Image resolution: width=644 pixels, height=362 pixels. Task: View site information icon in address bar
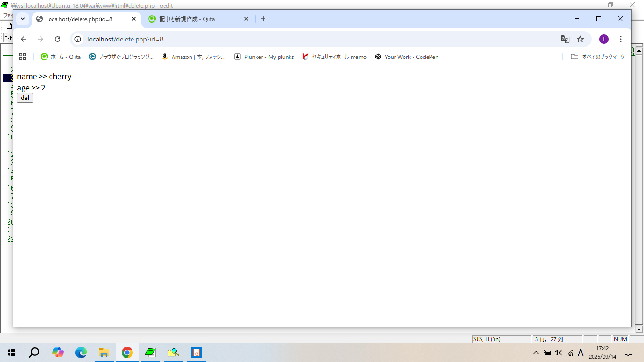(78, 39)
